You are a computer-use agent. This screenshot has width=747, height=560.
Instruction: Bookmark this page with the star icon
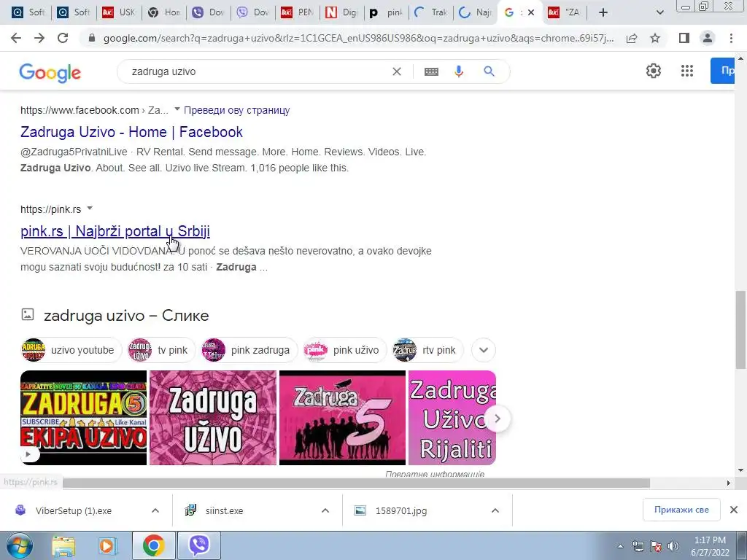click(655, 38)
